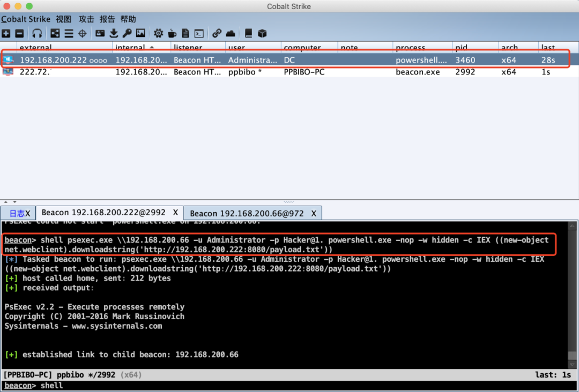Open the 报告 menu
The width and height of the screenshot is (579, 392).
(107, 19)
